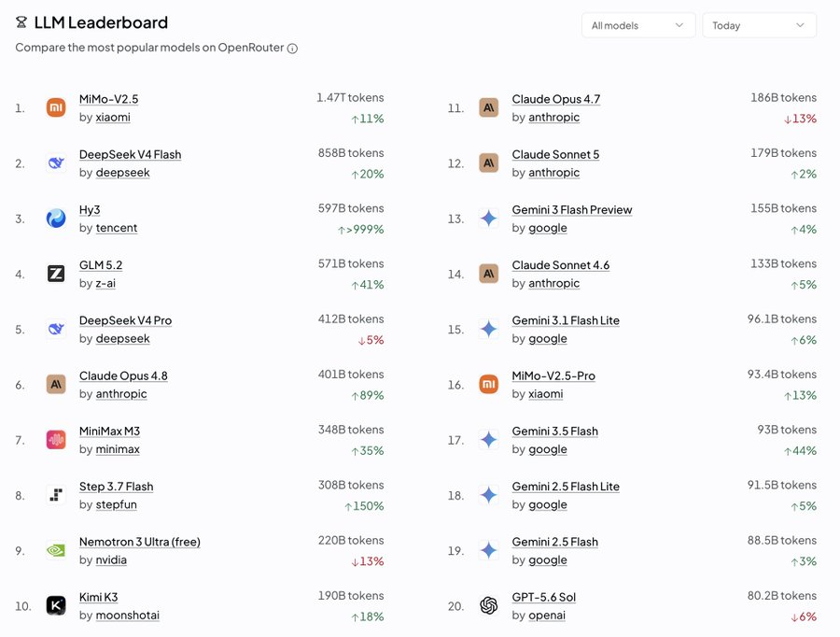Viewport: 840px width, 637px height.
Task: Open Gemini 3 Flash Preview link
Action: [572, 209]
